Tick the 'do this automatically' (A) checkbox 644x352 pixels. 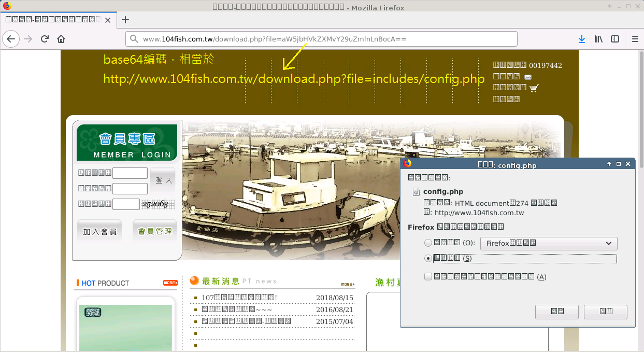pos(428,277)
